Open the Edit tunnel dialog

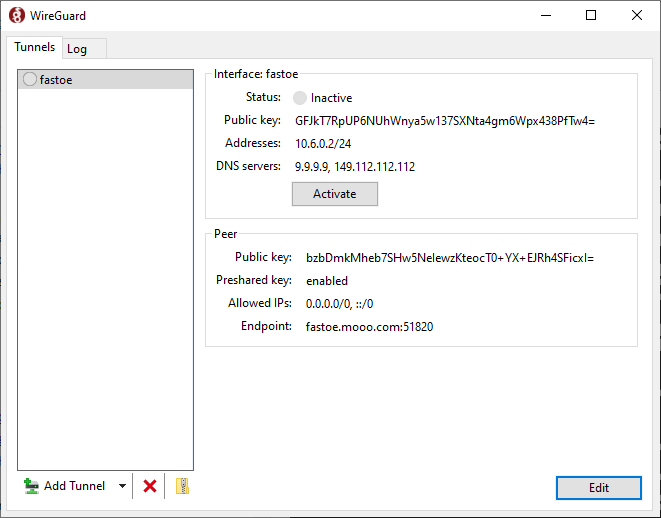click(599, 488)
